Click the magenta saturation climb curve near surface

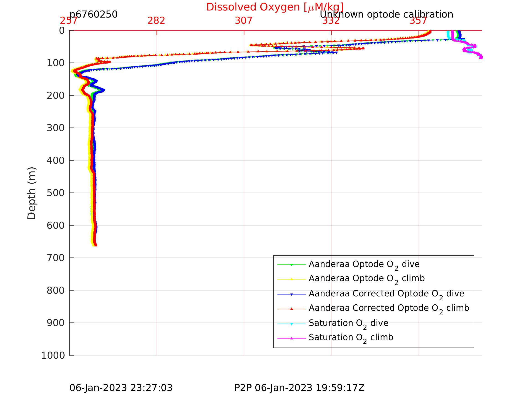(x=453, y=35)
